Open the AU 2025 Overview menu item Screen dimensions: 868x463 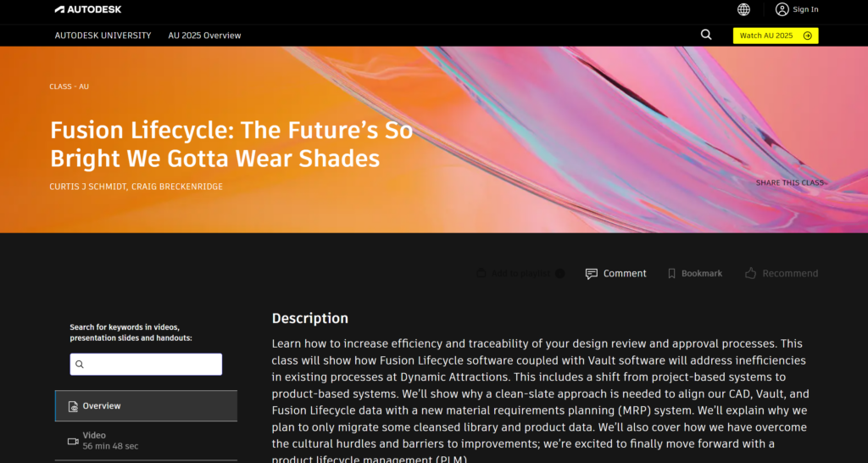[204, 36]
